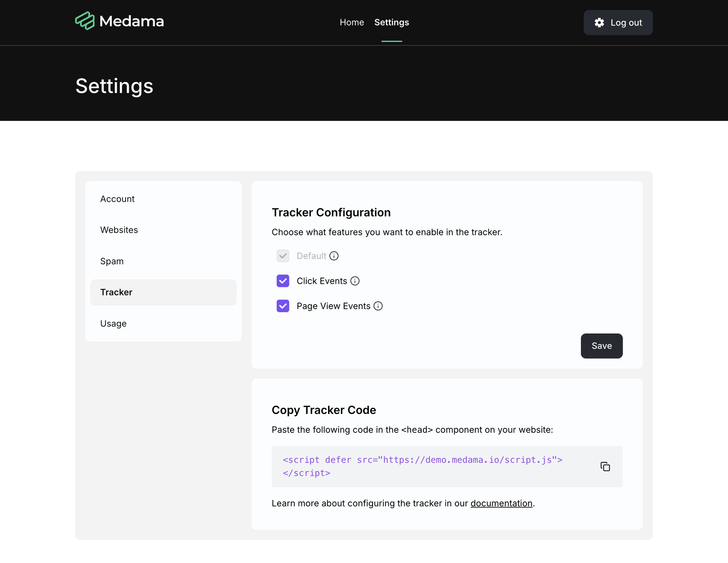Click the gear icon in Log out button
Screen dimensions: 728x563
pyautogui.click(x=599, y=23)
